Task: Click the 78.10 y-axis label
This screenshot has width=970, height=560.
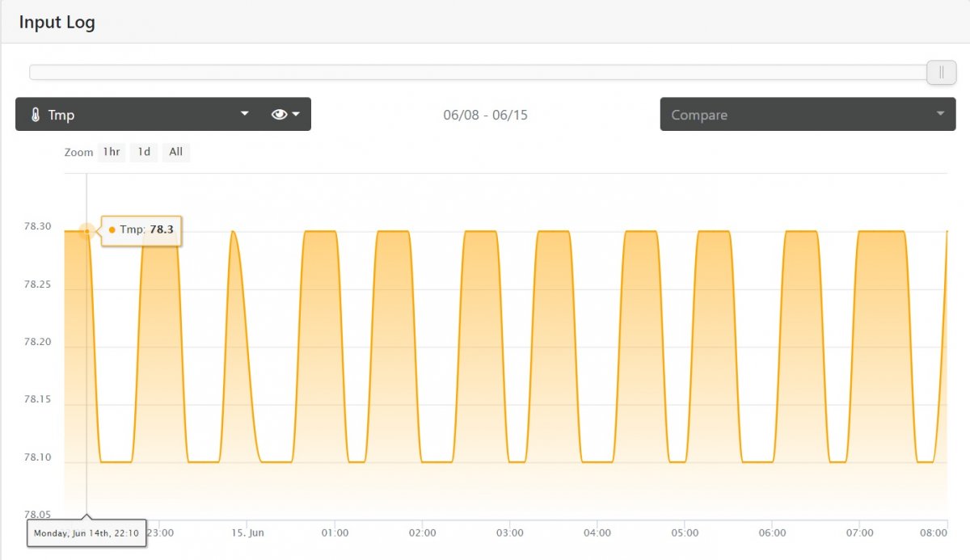Action: click(x=37, y=457)
